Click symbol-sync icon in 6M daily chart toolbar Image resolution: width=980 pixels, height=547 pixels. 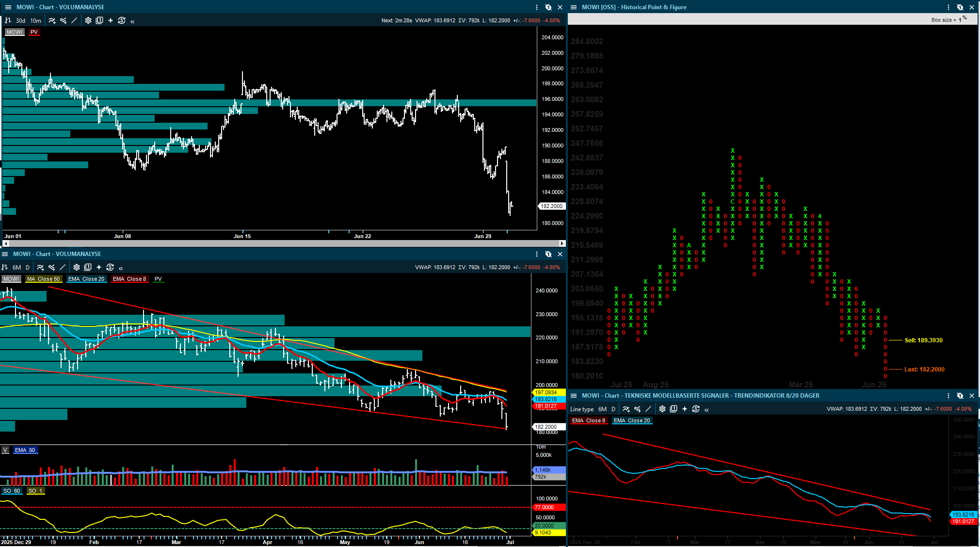[x=110, y=267]
